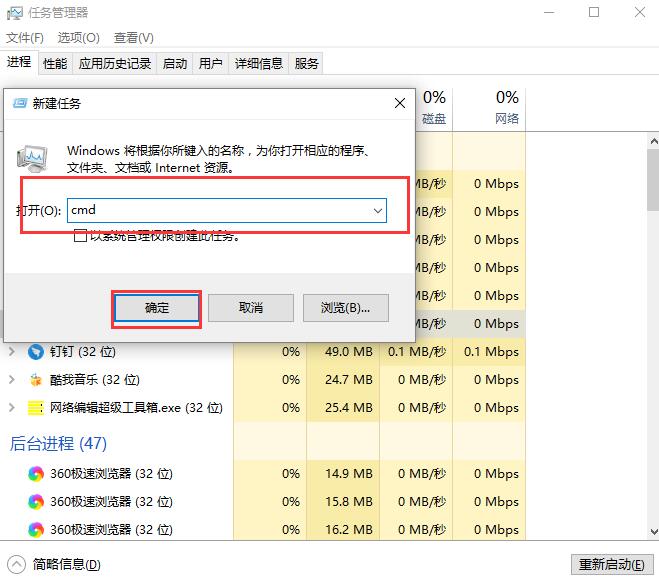The width and height of the screenshot is (659, 585).
Task: Expand the 钉钉 (32 位) process
Action: (x=12, y=351)
